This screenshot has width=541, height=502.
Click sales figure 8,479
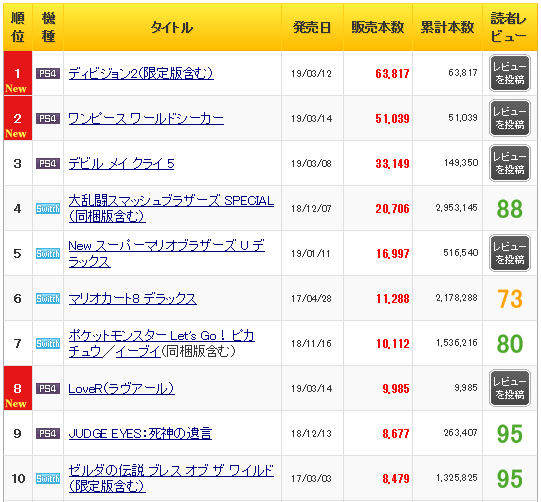click(x=396, y=478)
